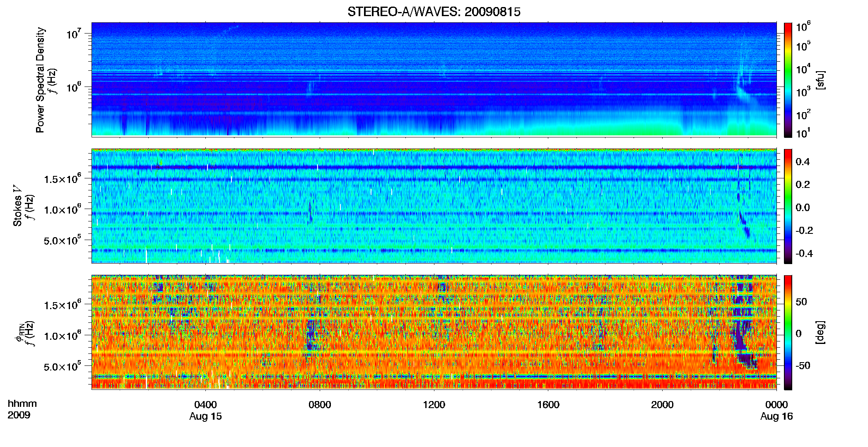Click inside the Stokes V spectrogram panel

pos(434,206)
